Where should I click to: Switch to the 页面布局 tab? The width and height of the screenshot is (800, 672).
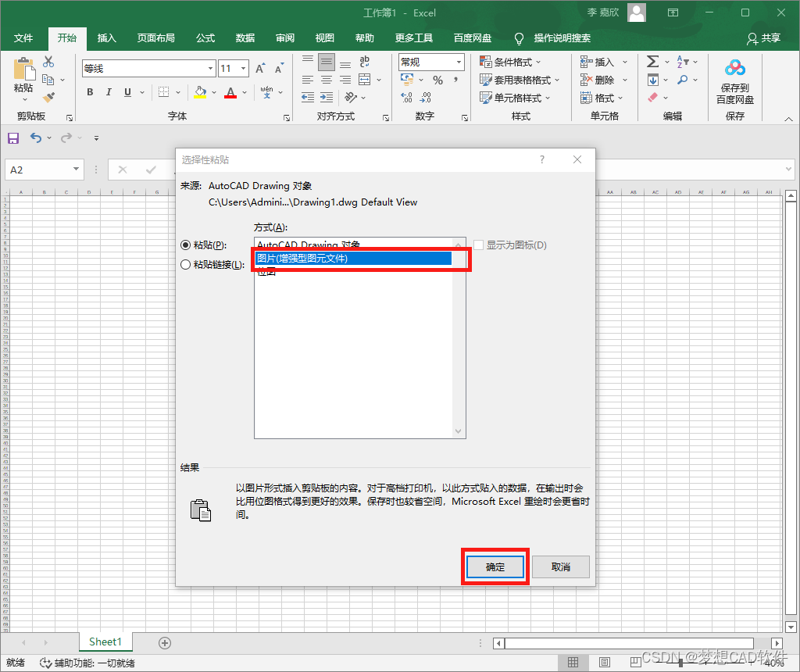click(156, 38)
